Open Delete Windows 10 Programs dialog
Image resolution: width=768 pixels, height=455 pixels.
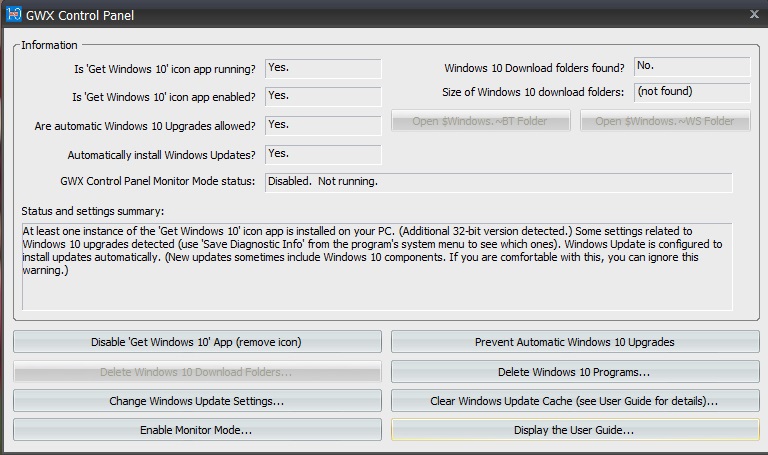574,372
